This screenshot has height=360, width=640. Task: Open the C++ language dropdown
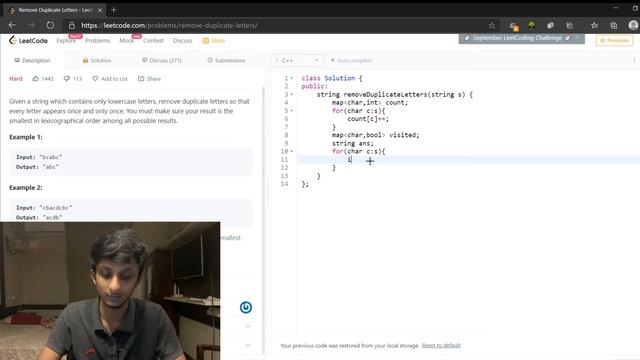[298, 60]
